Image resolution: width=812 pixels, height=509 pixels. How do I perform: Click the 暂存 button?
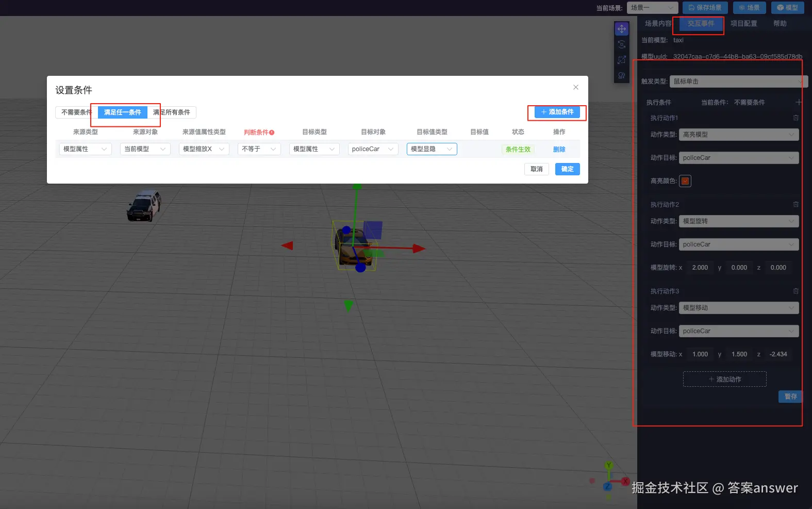(790, 397)
